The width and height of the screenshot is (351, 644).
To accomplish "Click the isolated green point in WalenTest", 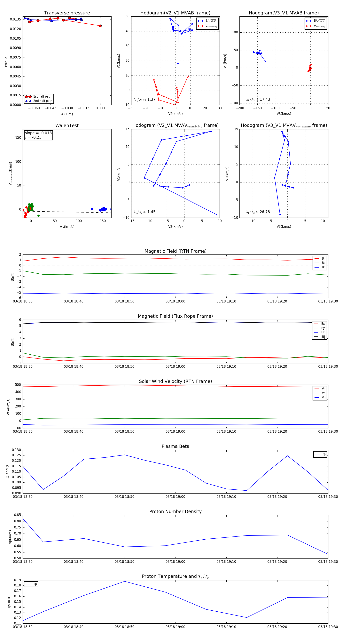I will tap(38, 216).
